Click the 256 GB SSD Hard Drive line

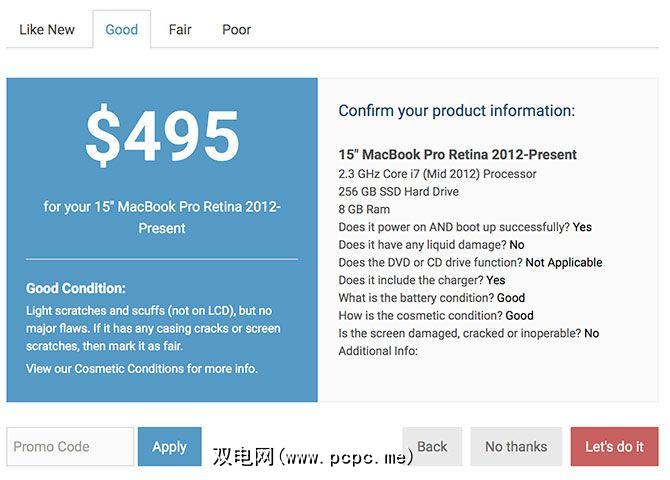(x=398, y=192)
